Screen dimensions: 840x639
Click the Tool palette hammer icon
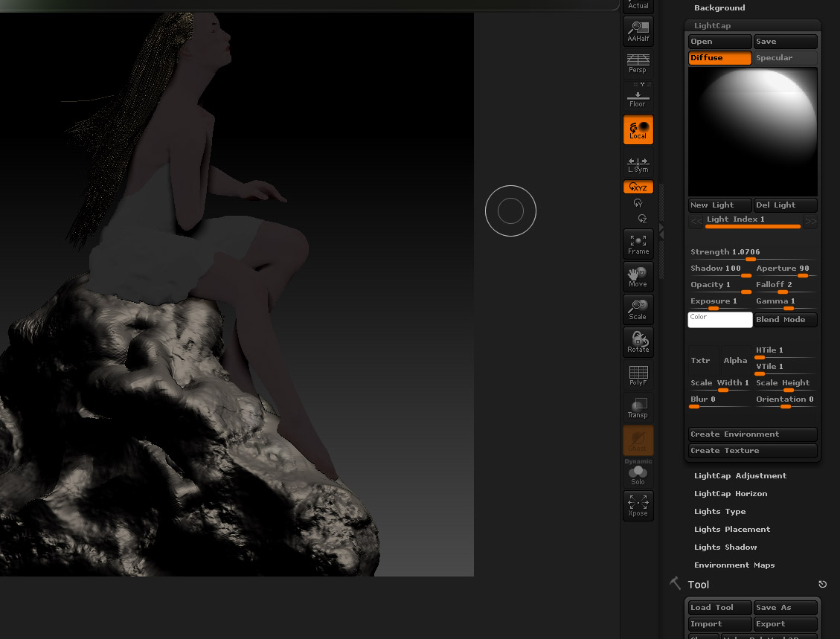tap(675, 583)
